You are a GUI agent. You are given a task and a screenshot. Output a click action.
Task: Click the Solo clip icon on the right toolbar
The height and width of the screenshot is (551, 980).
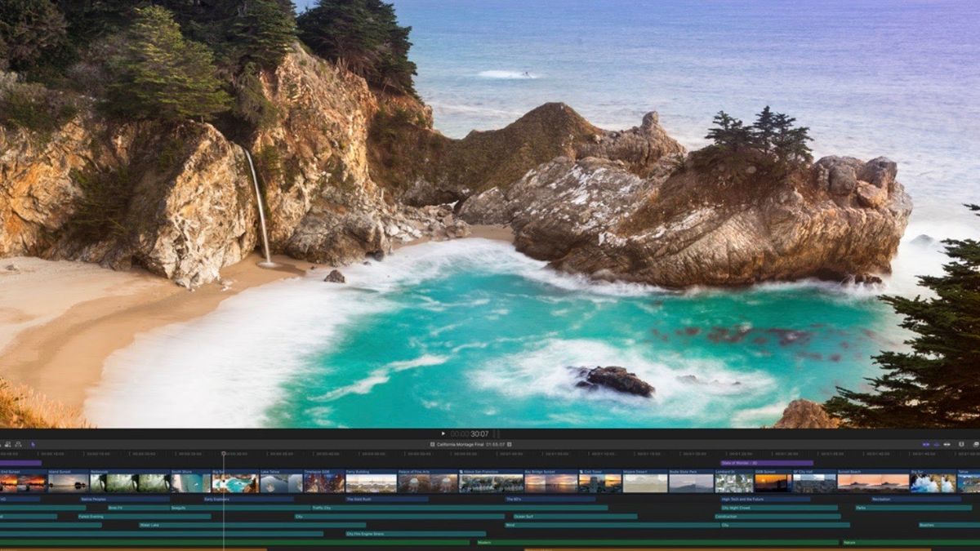tap(949, 445)
